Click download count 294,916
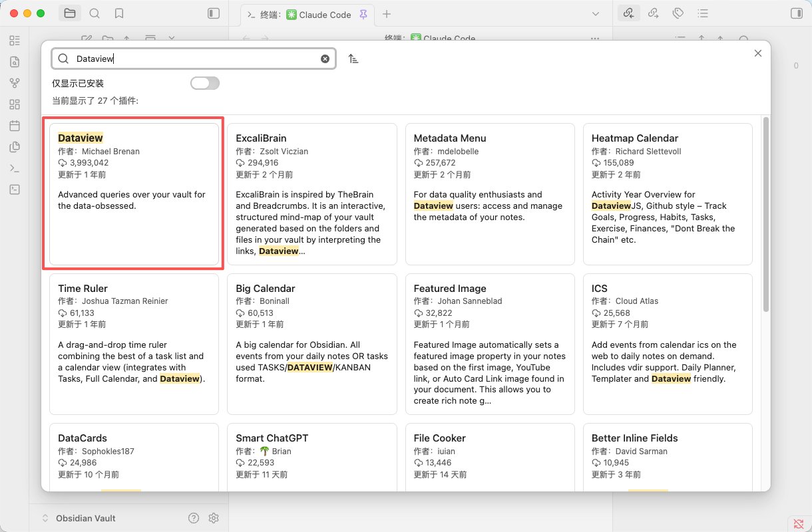Screen dimensions: 812x532 (x=263, y=163)
